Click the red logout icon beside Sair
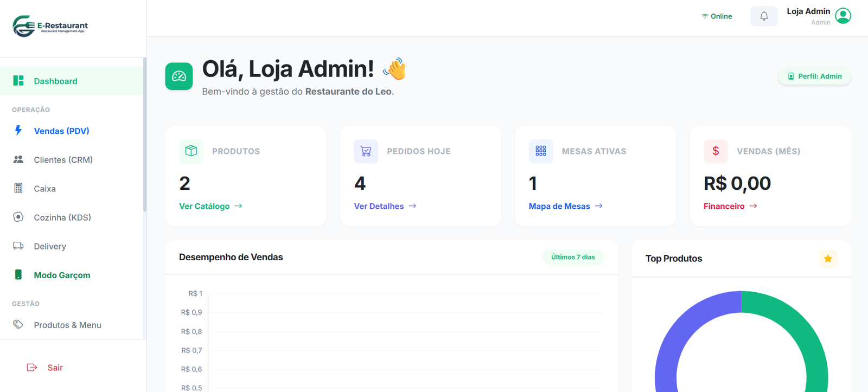The width and height of the screenshot is (868, 392). (x=32, y=368)
